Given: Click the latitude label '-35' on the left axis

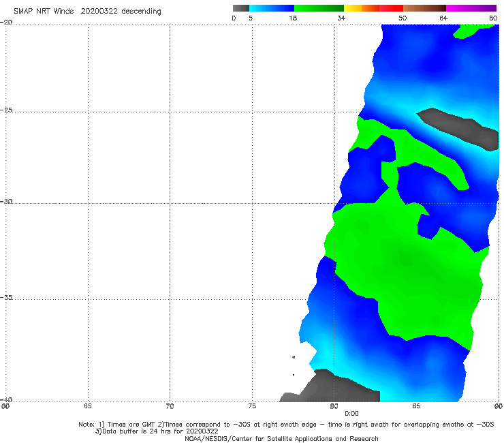Looking at the screenshot, I should 6,297.
